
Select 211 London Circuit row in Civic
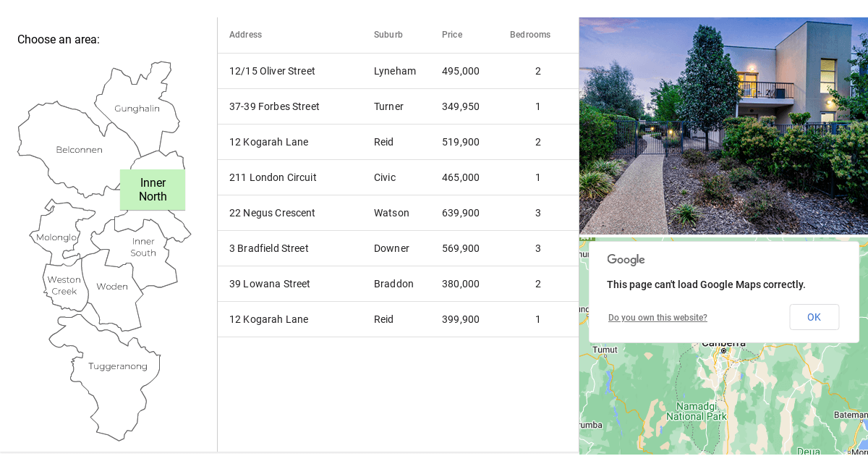pyautogui.click(x=398, y=177)
